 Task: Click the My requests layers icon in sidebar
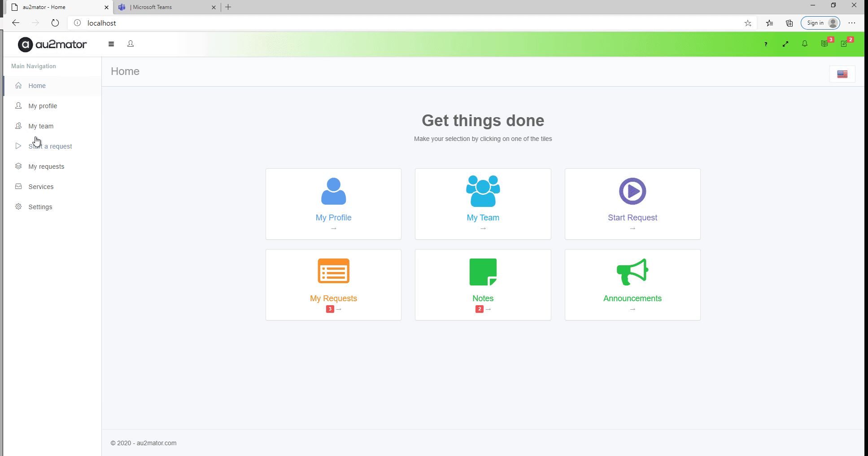(x=18, y=166)
